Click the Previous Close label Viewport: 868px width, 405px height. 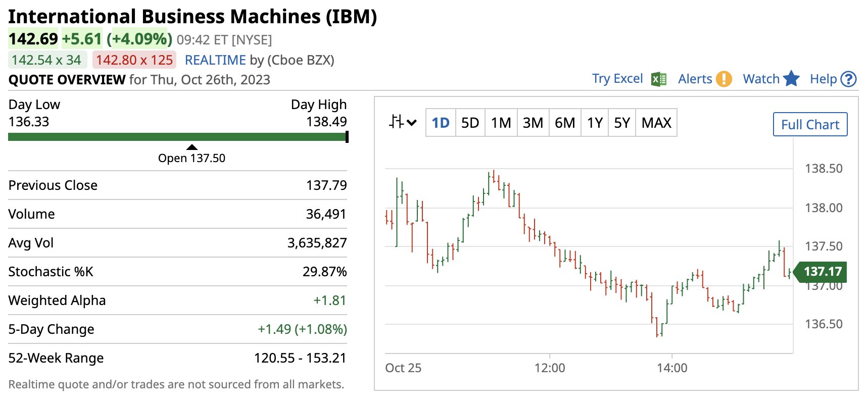tap(53, 185)
